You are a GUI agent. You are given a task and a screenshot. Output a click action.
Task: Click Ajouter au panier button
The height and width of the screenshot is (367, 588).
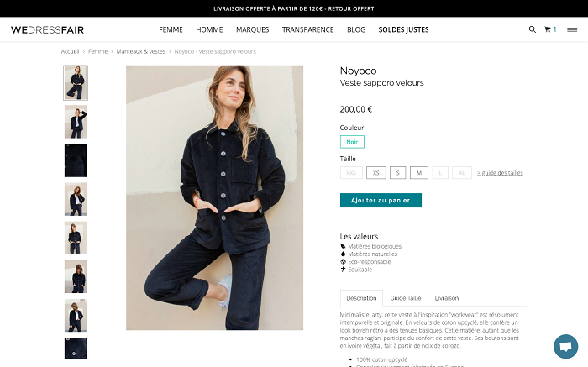tap(381, 200)
